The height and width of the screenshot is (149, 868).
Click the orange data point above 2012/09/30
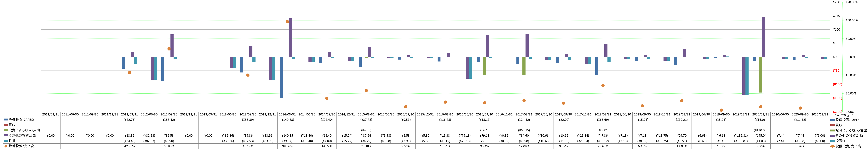pos(169,49)
